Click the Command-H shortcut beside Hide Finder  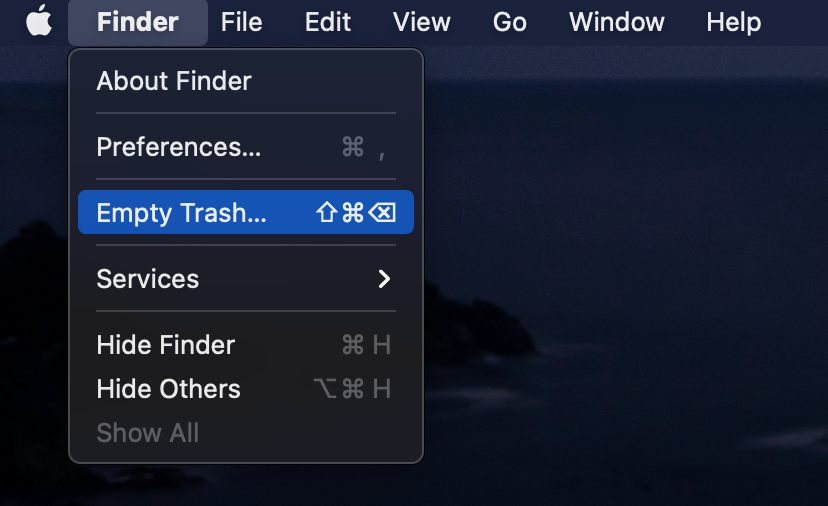click(366, 345)
